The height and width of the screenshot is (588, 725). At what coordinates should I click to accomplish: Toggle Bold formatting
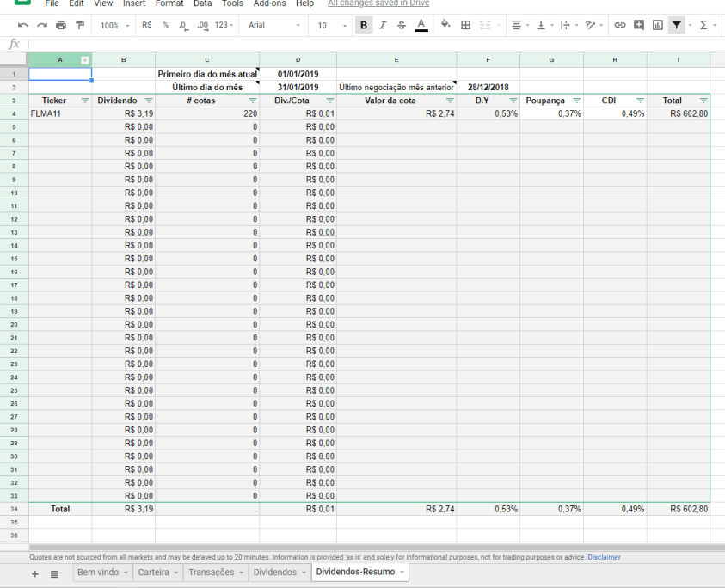point(364,25)
